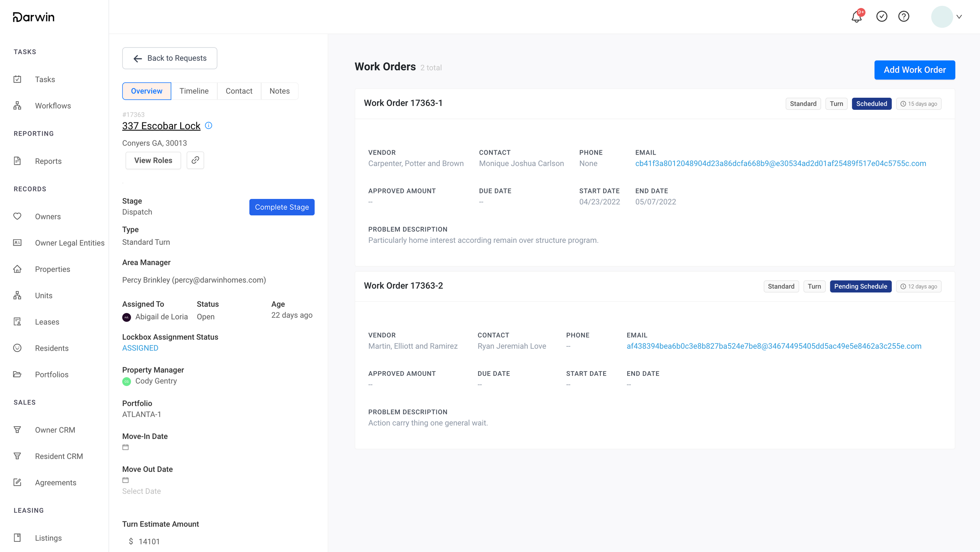
Task: Go to Owners records
Action: point(47,216)
